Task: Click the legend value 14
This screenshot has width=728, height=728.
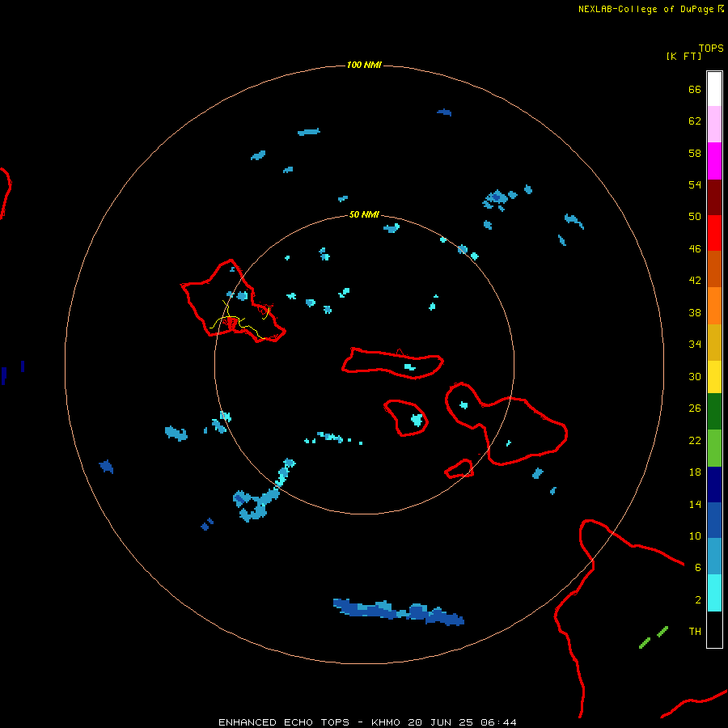Action: [695, 504]
